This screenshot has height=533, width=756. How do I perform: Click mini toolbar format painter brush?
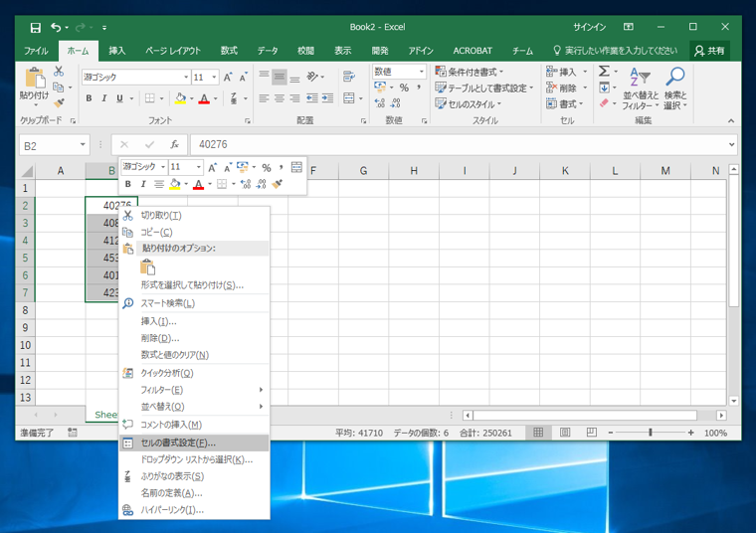coord(278,184)
